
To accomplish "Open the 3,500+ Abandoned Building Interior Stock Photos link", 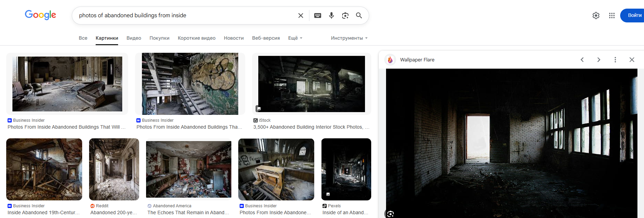I will pyautogui.click(x=311, y=127).
